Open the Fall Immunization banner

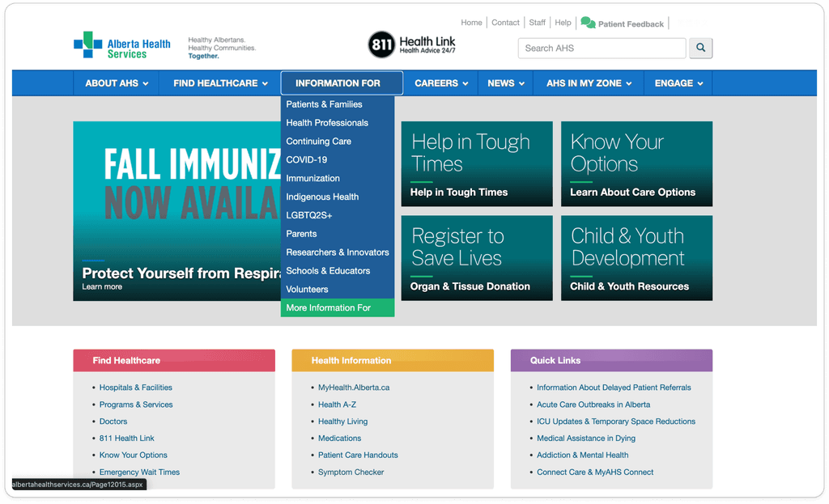click(x=177, y=211)
